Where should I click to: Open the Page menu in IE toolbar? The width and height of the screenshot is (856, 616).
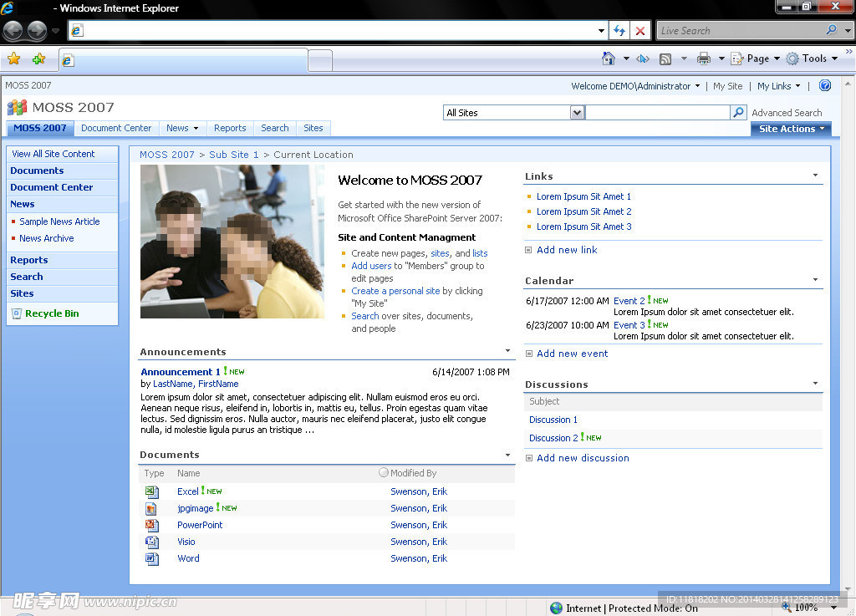(756, 59)
